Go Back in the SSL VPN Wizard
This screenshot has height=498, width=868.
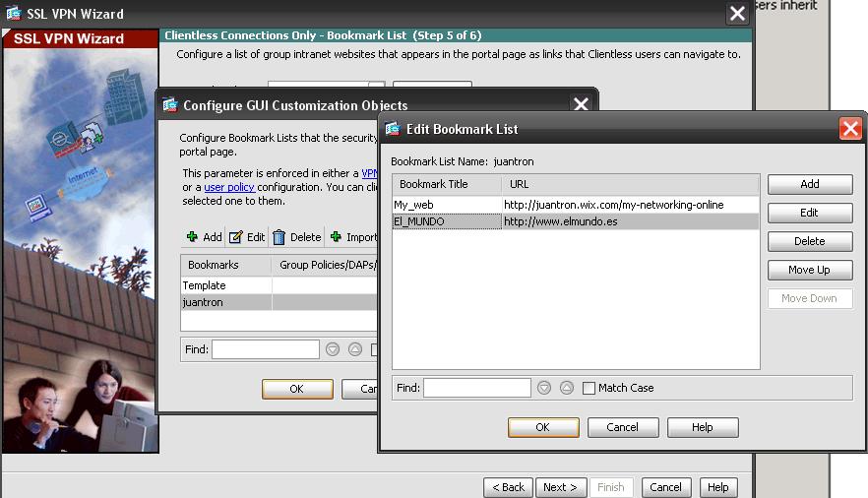(x=508, y=487)
